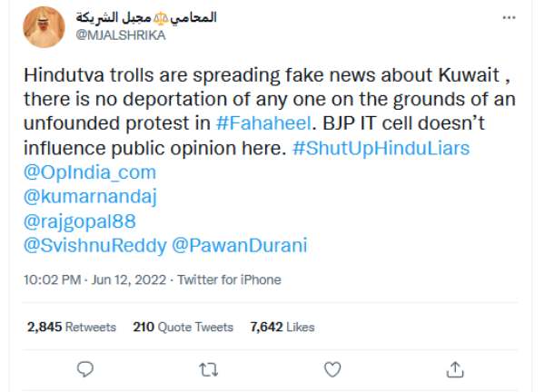545x392 pixels.
Task: View the 7,642 Likes list
Action: coord(282,327)
